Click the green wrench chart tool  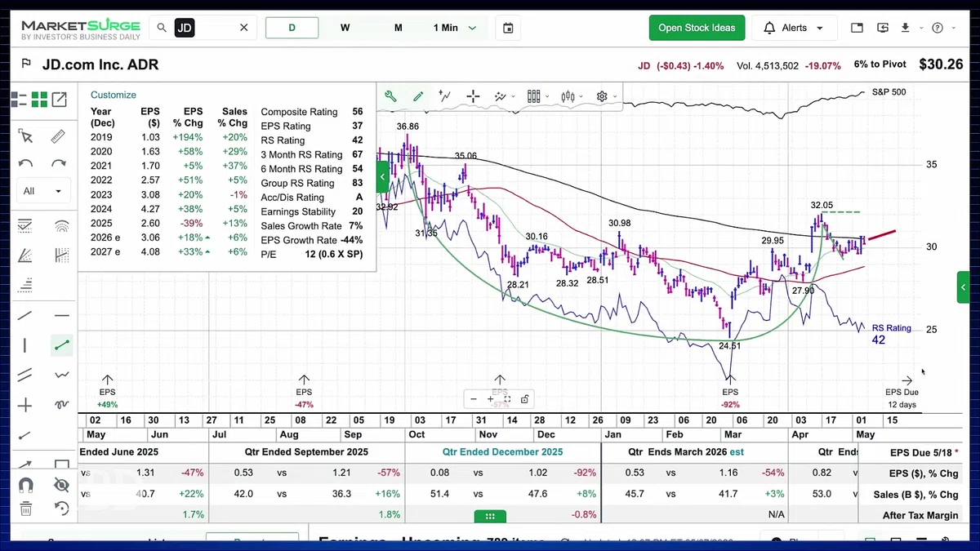tap(390, 96)
